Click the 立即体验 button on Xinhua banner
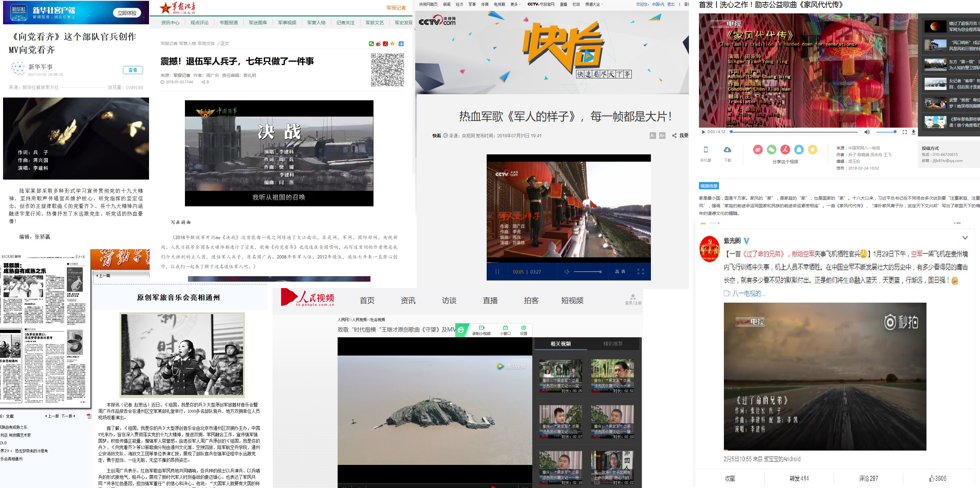The width and height of the screenshot is (980, 488). 127,13
